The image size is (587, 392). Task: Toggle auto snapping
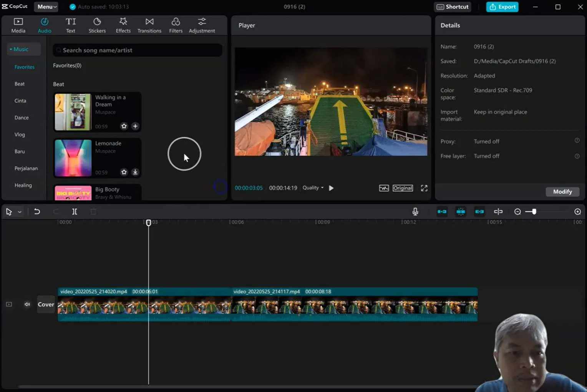pyautogui.click(x=461, y=211)
